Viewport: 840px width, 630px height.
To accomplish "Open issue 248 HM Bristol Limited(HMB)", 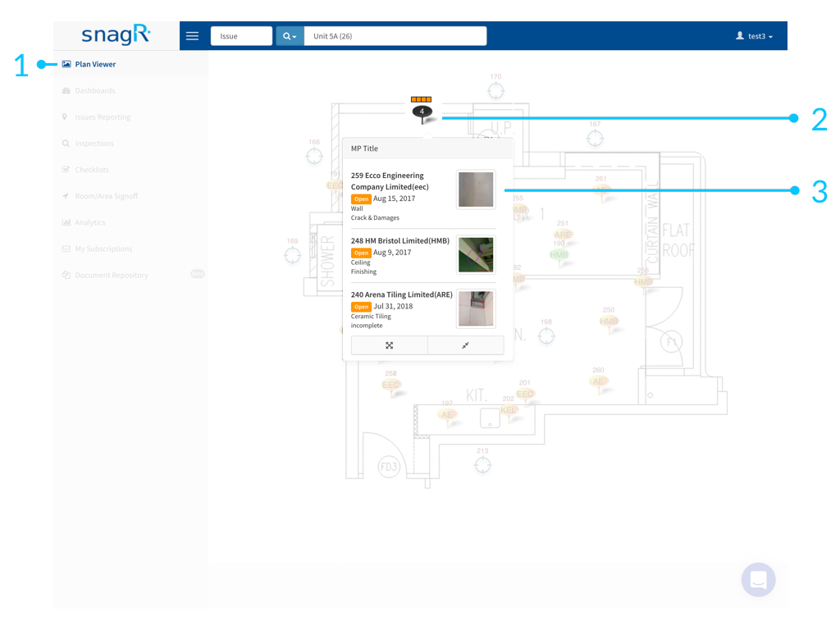I will pos(423,256).
